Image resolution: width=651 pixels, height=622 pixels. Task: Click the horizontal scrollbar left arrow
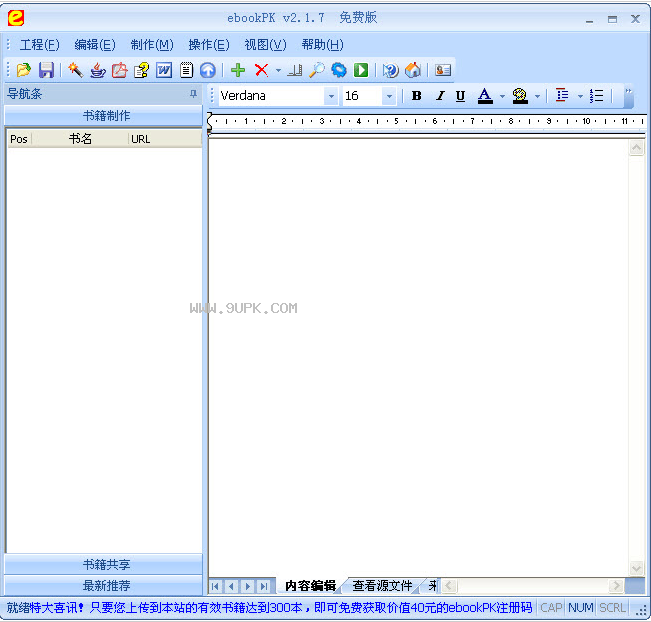(x=449, y=586)
